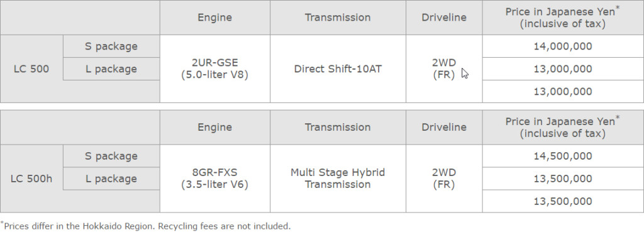Select L package under LC 500h
Image resolution: width=644 pixels, height=232 pixels.
tap(111, 179)
